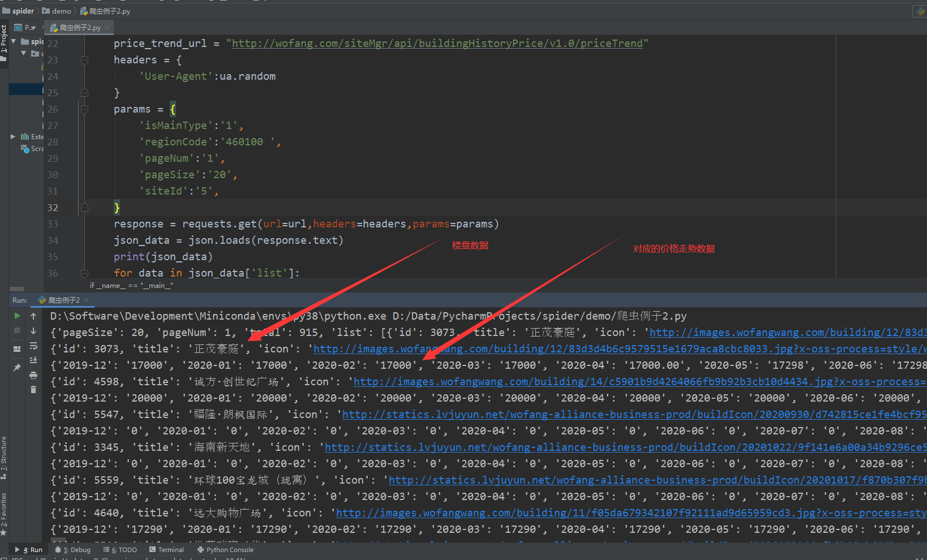
Task: Open 福隆·朗枫国际 statics icon link
Action: [x=634, y=415]
